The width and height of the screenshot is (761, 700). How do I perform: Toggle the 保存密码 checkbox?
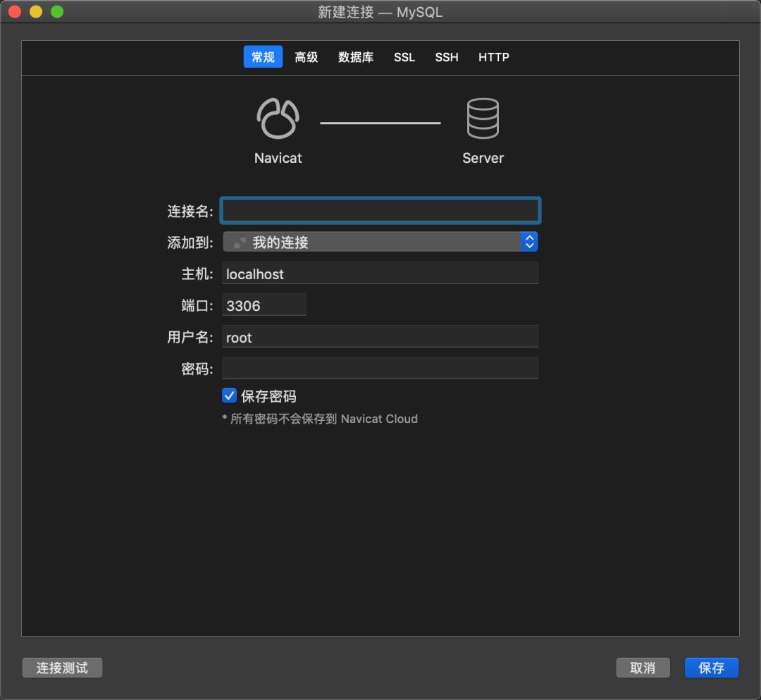coord(229,395)
